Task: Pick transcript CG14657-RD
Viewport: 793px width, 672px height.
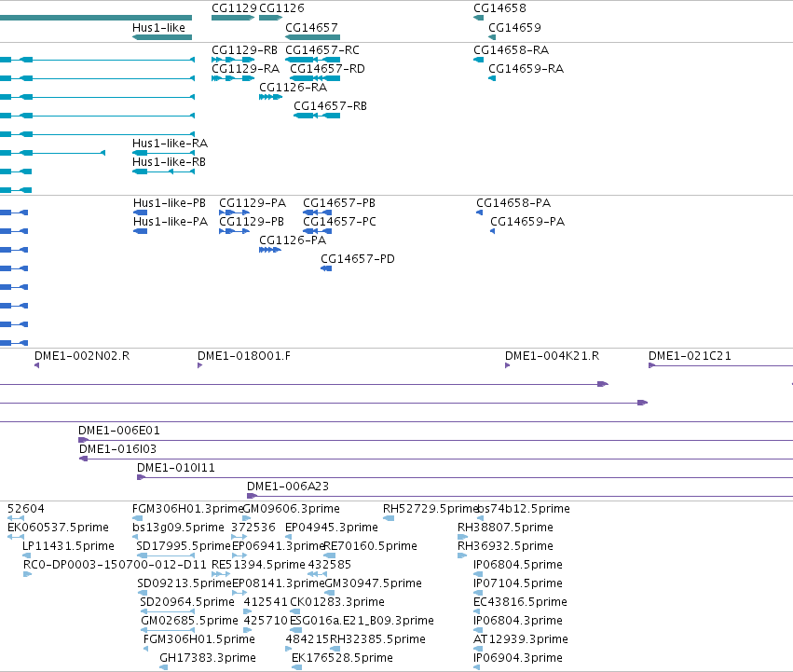Action: pyautogui.click(x=327, y=69)
